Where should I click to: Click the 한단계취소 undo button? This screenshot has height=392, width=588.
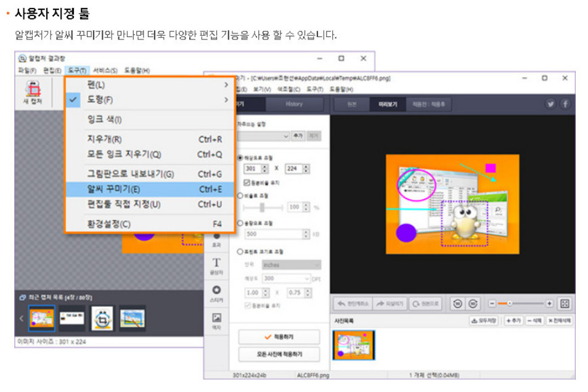pyautogui.click(x=353, y=303)
